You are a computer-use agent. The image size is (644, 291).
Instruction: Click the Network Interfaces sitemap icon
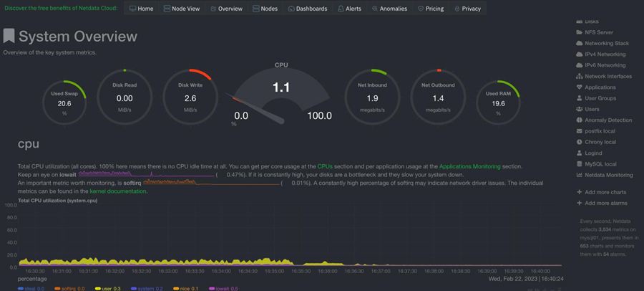pyautogui.click(x=579, y=76)
